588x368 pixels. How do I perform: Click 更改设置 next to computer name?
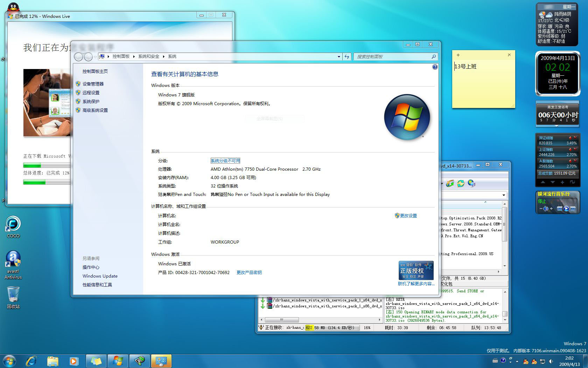(408, 216)
